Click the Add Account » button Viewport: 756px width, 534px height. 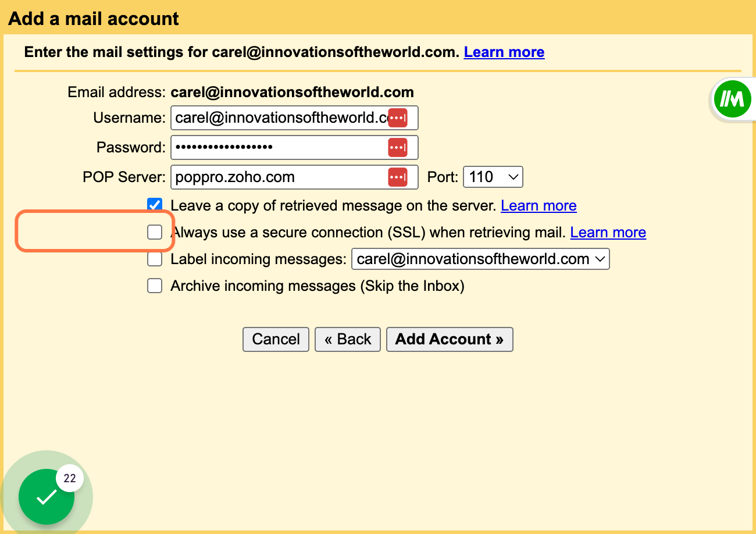[x=450, y=339]
